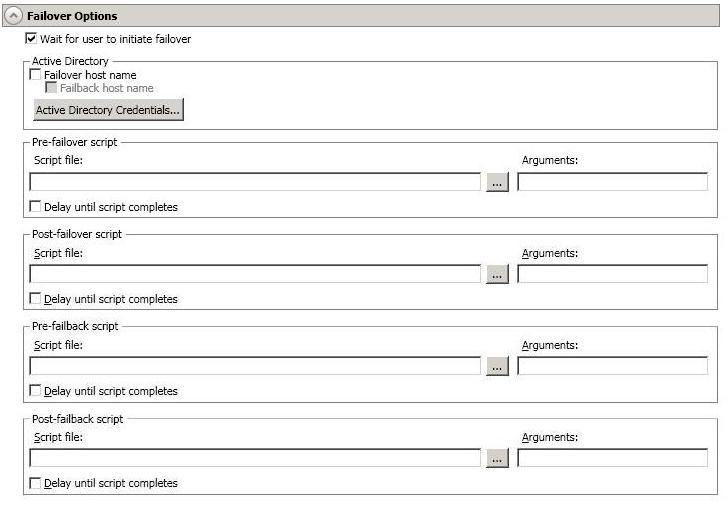Open Active Directory Credentials dialog
The width and height of the screenshot is (726, 508).
click(x=108, y=110)
